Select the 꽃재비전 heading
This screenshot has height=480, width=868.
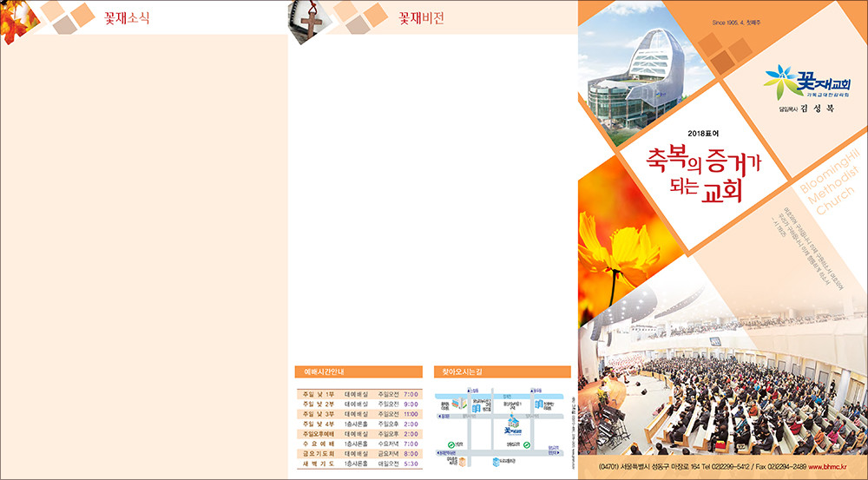point(421,17)
